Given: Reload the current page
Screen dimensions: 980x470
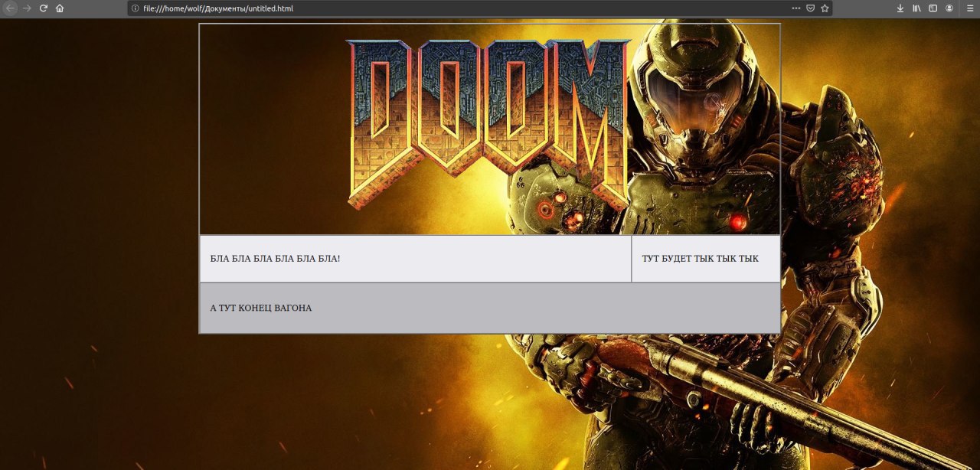Looking at the screenshot, I should pos(44,8).
